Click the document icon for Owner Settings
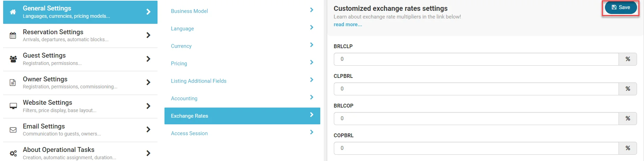The width and height of the screenshot is (644, 161). click(x=13, y=82)
